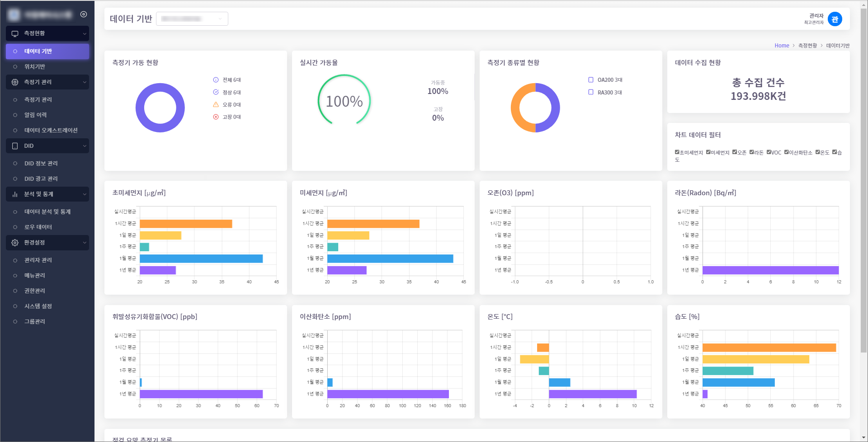Uncheck the VOC chart filter checkbox
The height and width of the screenshot is (442, 868).
point(769,152)
